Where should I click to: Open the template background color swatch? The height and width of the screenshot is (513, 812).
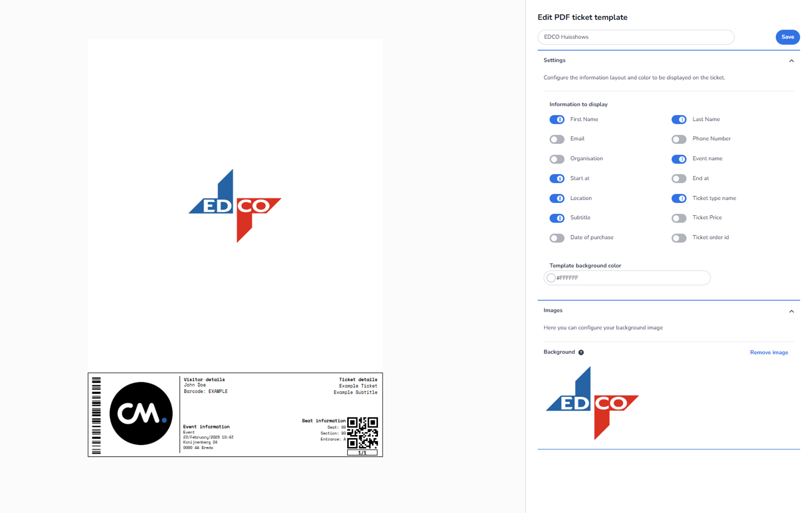[551, 278]
